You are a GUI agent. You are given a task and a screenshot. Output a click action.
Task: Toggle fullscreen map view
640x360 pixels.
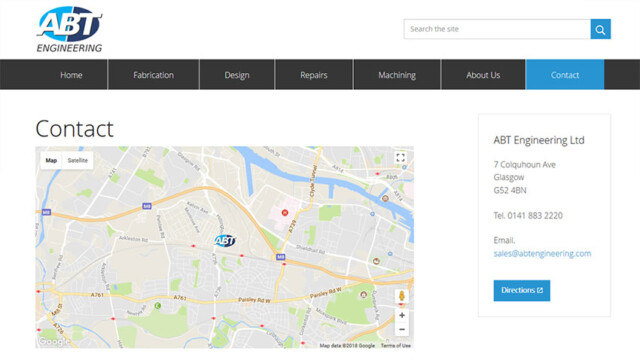[400, 158]
